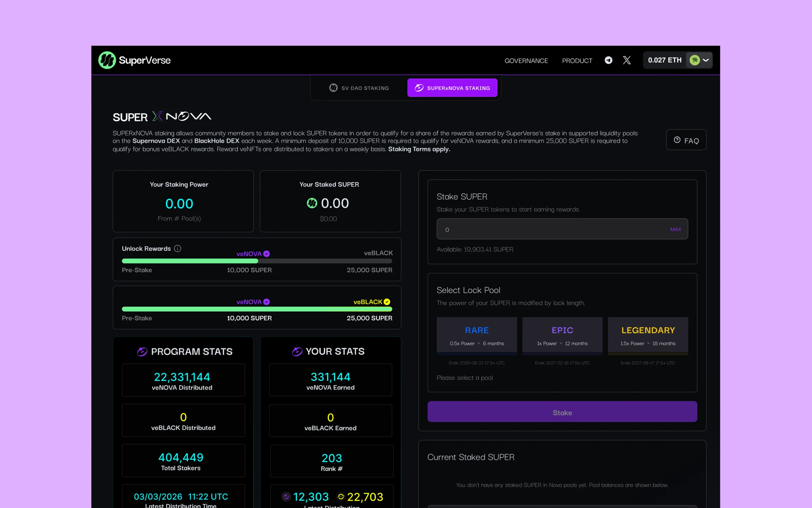
Task: Select the LEGENDARY lock pool
Action: (648, 336)
